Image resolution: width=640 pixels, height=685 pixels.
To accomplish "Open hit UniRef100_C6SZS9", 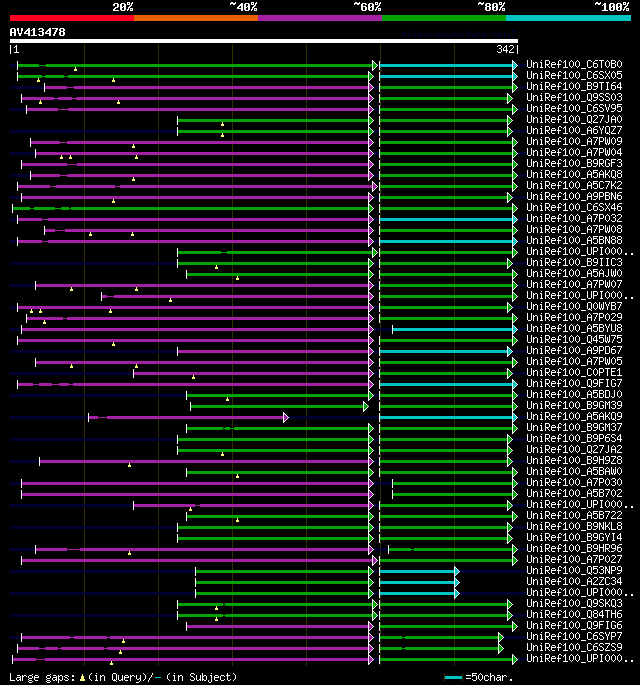I will coord(573,648).
